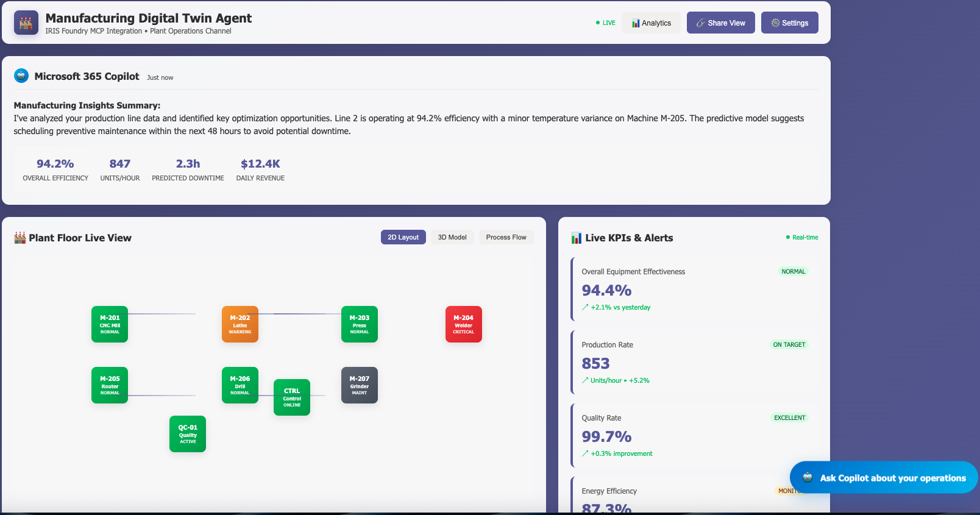Open the Analytics page
The height and width of the screenshot is (515, 980).
tap(651, 23)
